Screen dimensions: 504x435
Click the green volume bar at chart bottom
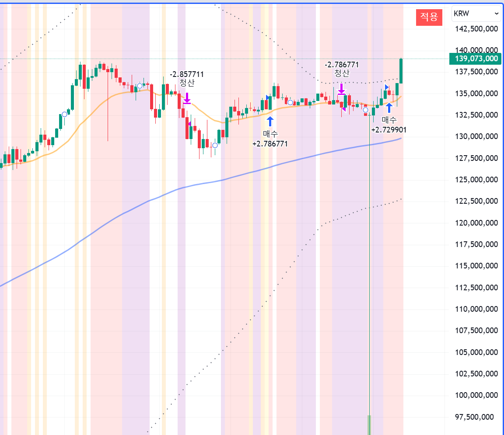pos(369,425)
